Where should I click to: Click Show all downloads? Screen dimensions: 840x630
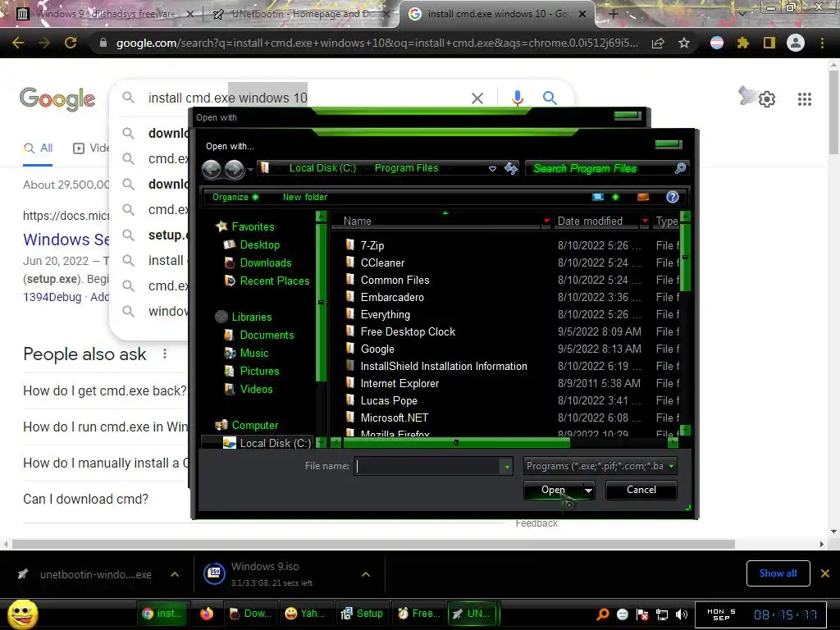click(x=778, y=573)
